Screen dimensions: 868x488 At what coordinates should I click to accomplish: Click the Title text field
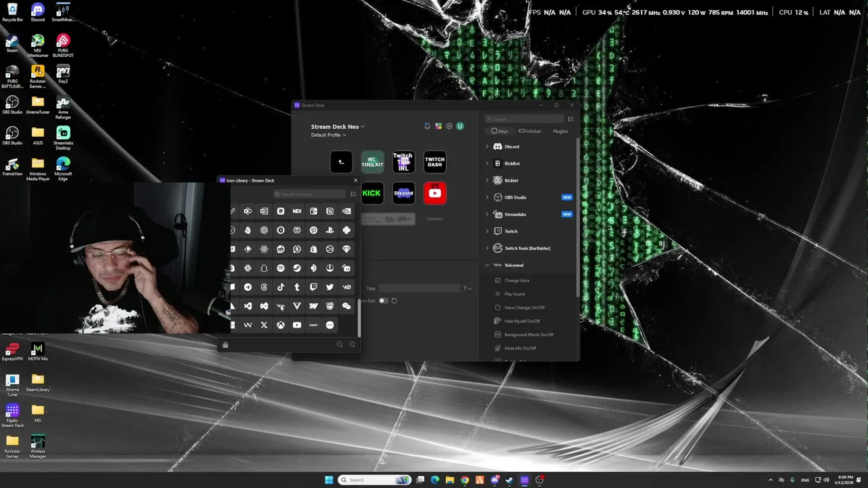420,289
